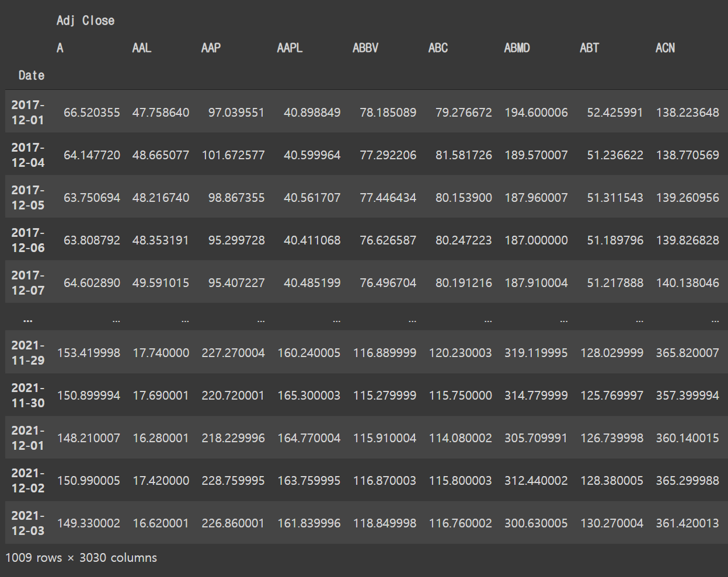Select the 2021-11-29 row index
This screenshot has height=577, width=728.
[x=28, y=353]
